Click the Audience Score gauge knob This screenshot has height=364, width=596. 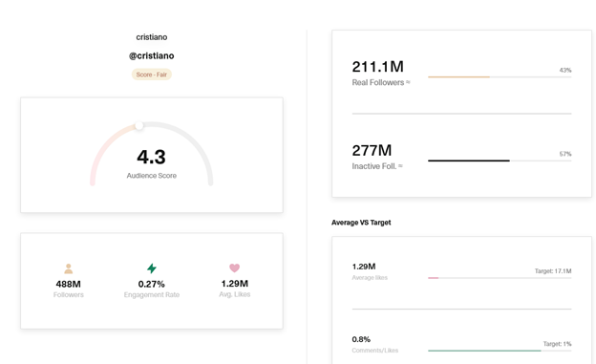139,125
